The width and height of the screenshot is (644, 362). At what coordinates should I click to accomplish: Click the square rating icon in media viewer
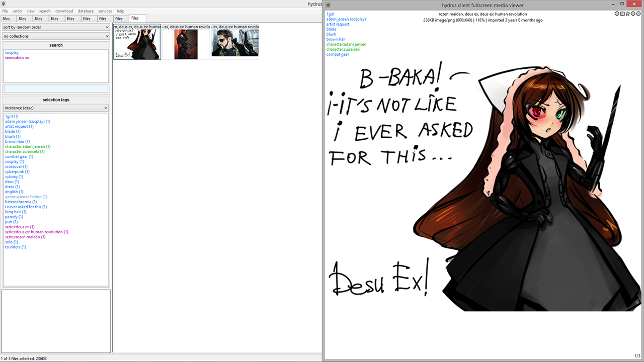pos(622,14)
